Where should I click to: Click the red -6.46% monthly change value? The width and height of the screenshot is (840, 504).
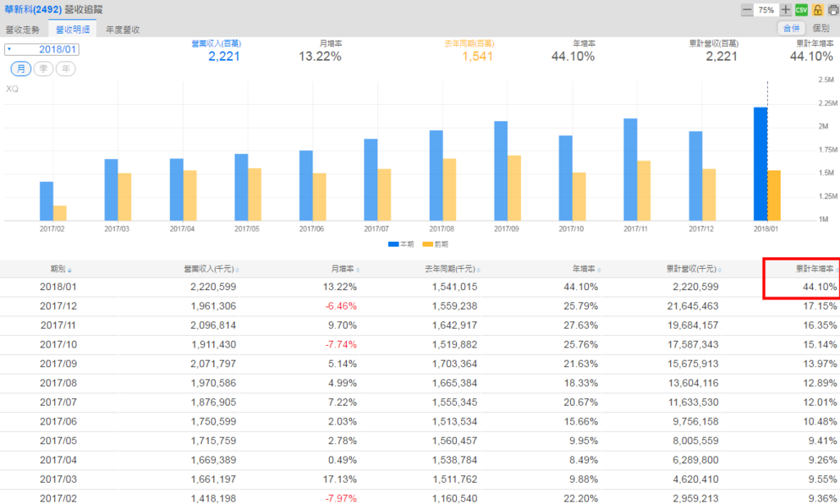click(x=340, y=306)
